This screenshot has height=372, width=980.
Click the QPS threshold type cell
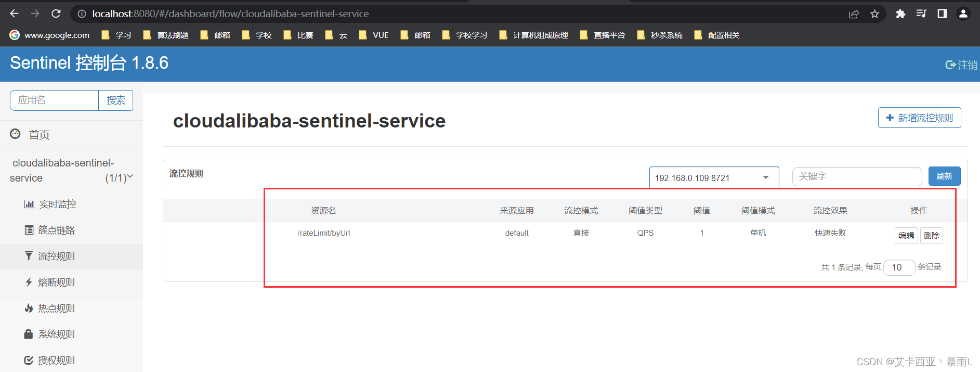(645, 233)
